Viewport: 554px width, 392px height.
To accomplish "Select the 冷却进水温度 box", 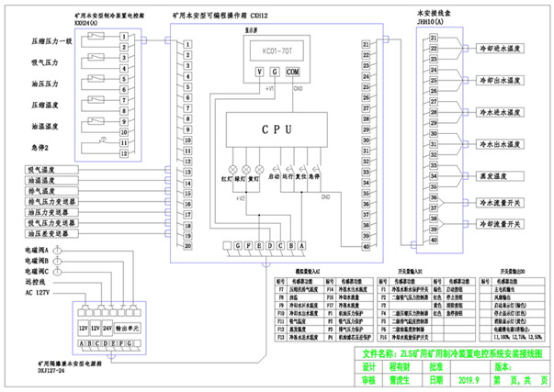I will [x=500, y=49].
